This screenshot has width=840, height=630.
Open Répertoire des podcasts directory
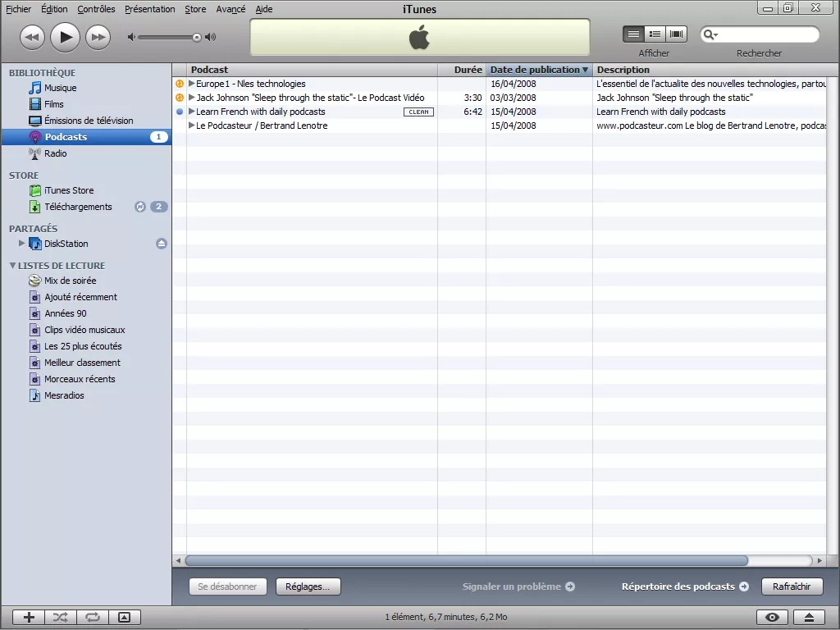(x=685, y=587)
